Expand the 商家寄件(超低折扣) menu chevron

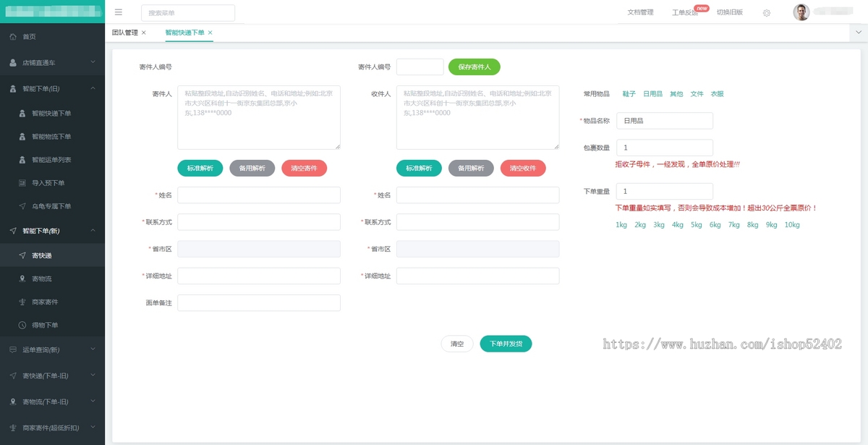click(93, 428)
